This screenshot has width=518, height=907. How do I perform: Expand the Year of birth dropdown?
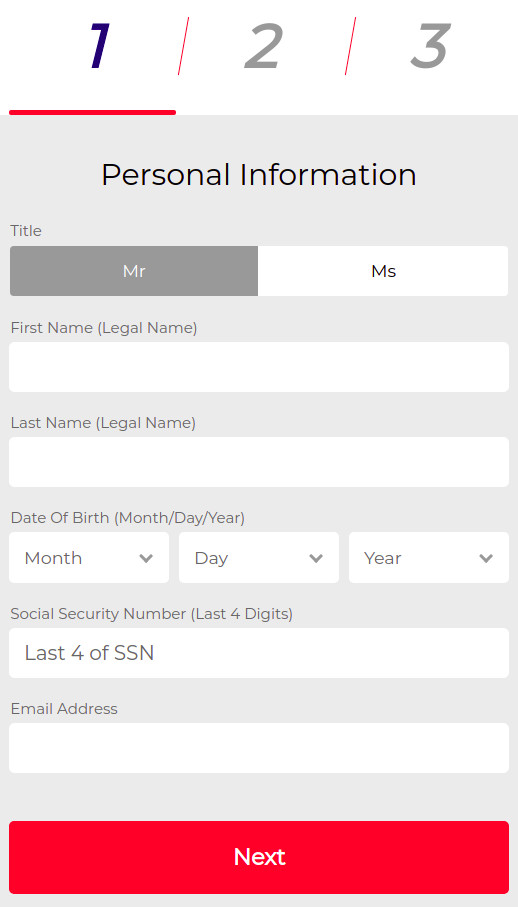[429, 558]
